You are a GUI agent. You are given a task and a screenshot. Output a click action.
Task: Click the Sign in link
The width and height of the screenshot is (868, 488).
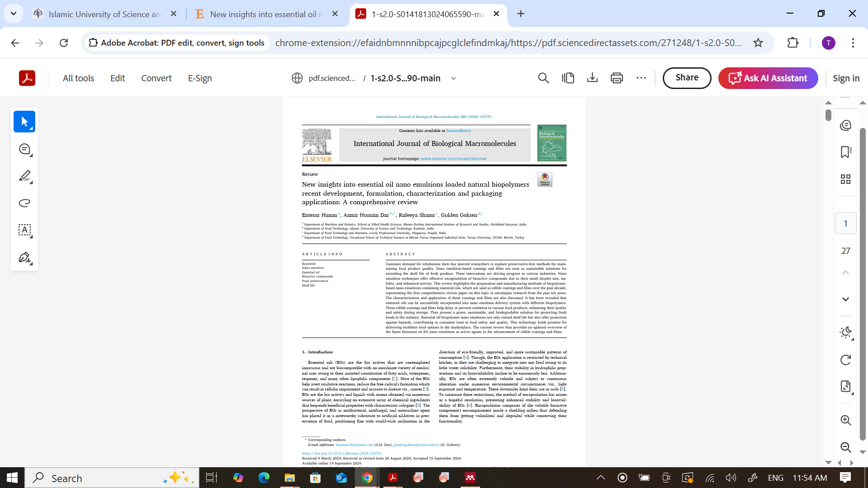(846, 78)
